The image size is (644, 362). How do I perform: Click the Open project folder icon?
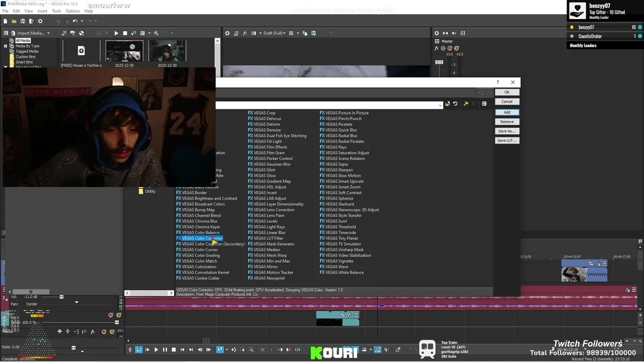(x=14, y=21)
